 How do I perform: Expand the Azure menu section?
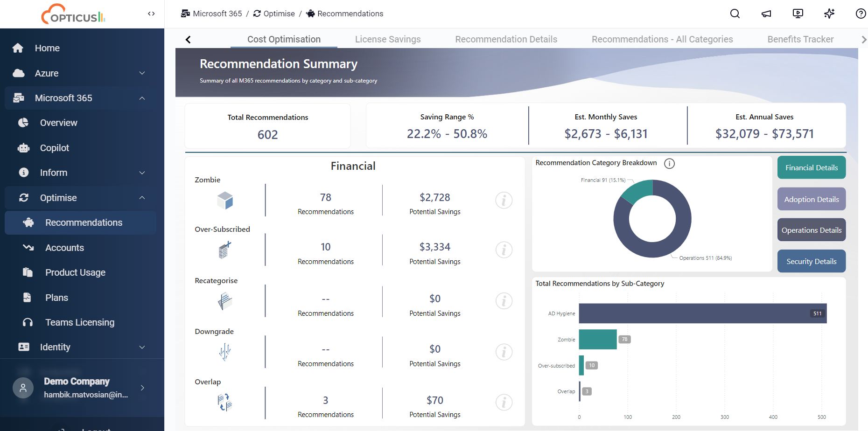142,73
